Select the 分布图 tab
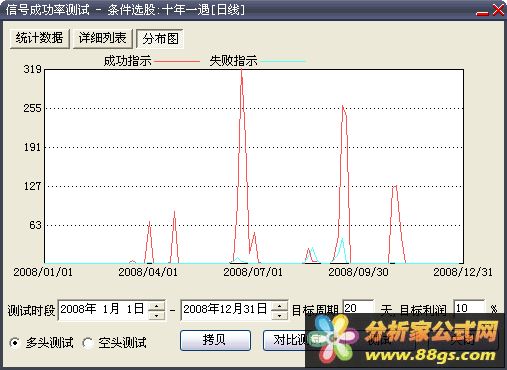This screenshot has width=507, height=370. pyautogui.click(x=160, y=39)
